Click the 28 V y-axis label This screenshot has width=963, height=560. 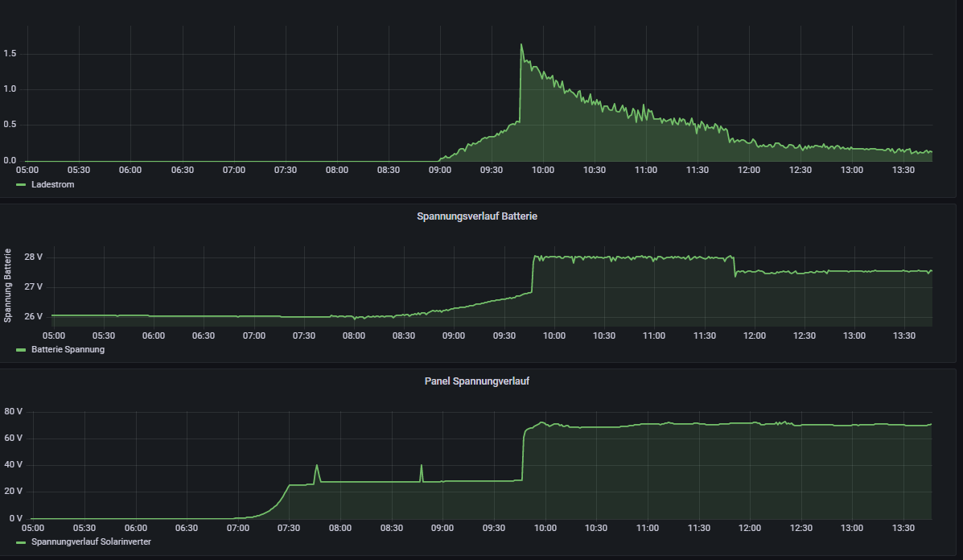[x=33, y=257]
